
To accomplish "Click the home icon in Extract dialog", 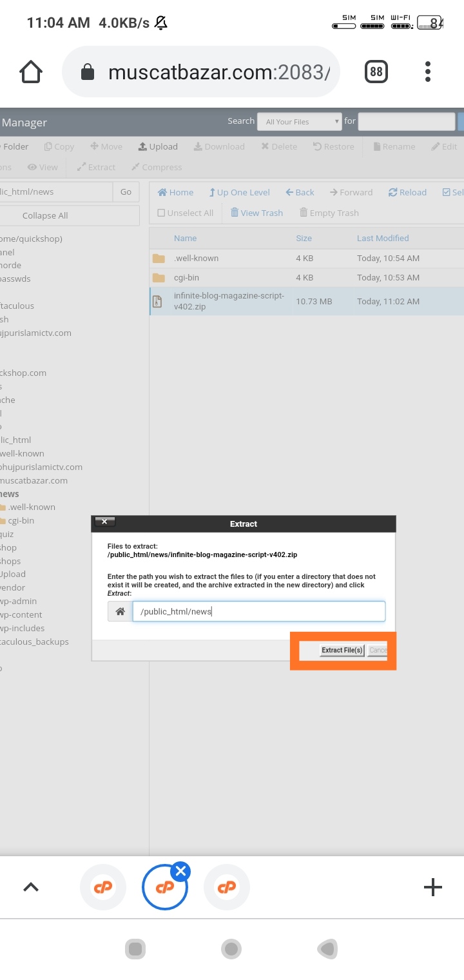I will pyautogui.click(x=120, y=612).
